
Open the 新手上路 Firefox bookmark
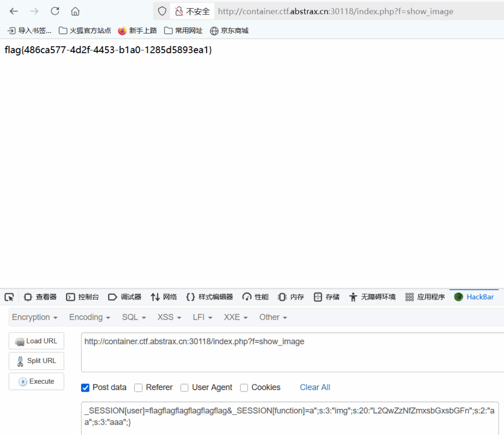[x=137, y=31]
